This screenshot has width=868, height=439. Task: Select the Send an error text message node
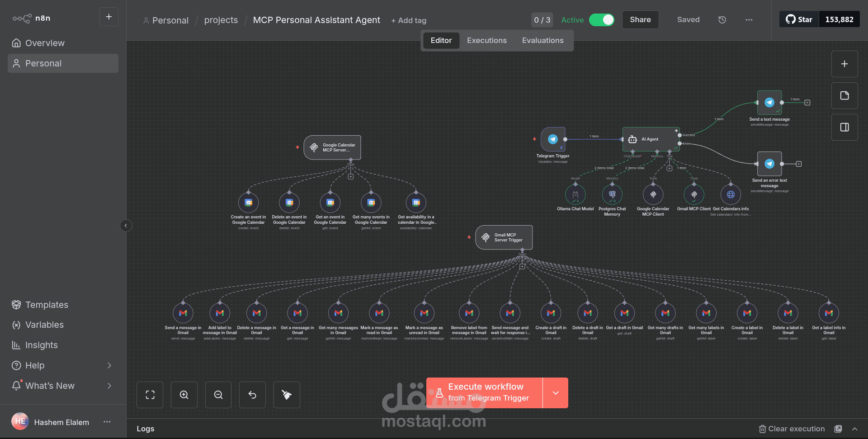769,164
